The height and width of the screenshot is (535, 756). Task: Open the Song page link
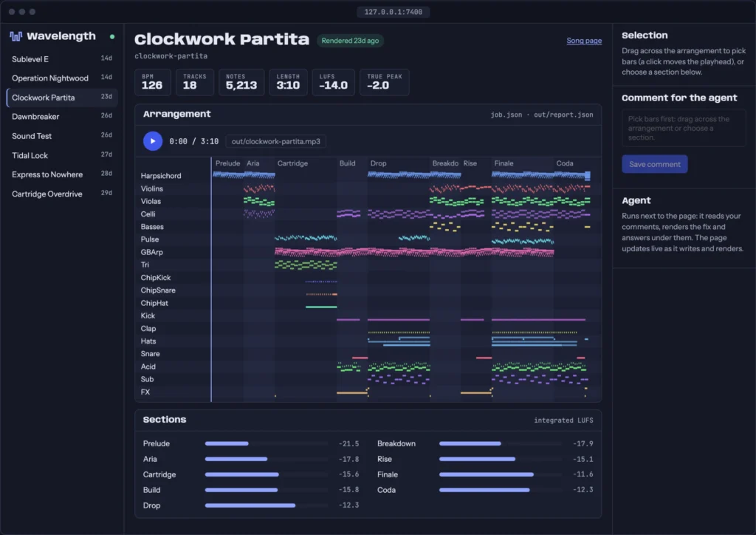tap(584, 41)
